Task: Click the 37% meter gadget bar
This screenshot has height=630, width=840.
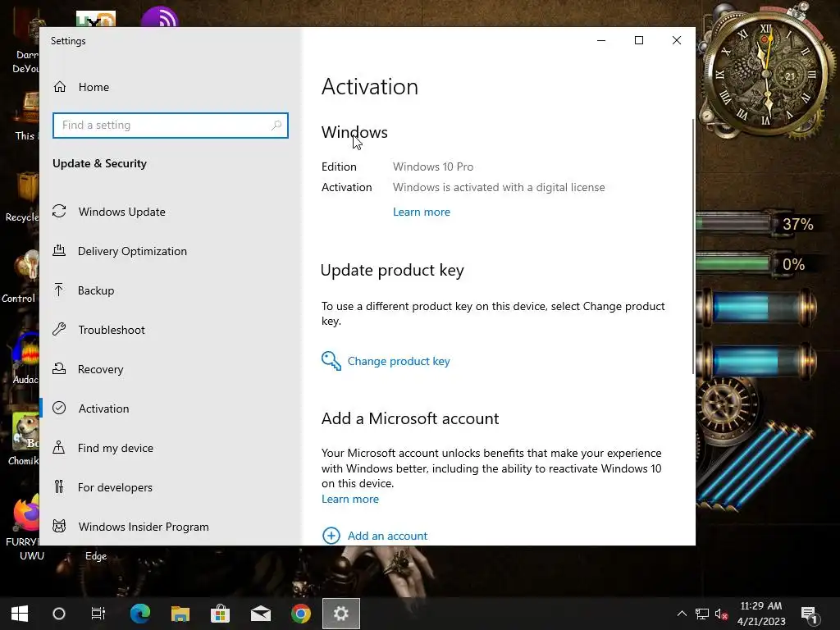Action: coord(756,224)
